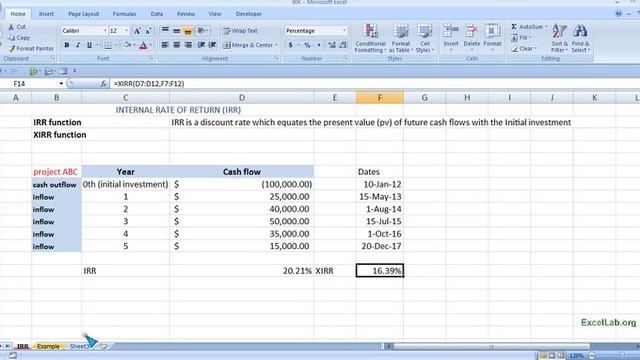Viewport: 640px width, 360px height.
Task: Click the Format cells icon
Action: (492, 32)
